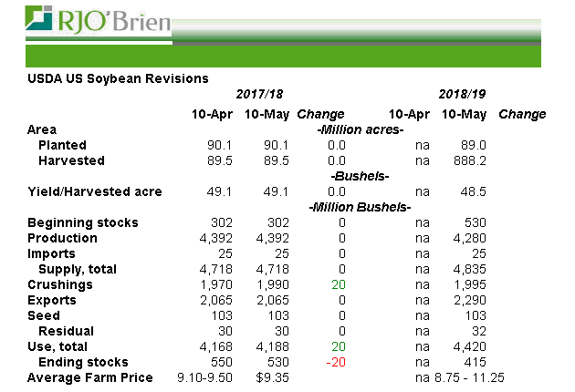Viewport: 575px width, 392px height.
Task: Click the red -20 Ending stocks change
Action: (335, 362)
